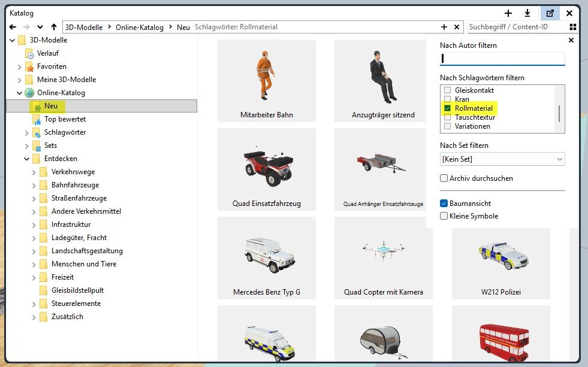588x367 pixels.
Task: Expand the Bahnfahrzeuge folder
Action: coord(34,185)
